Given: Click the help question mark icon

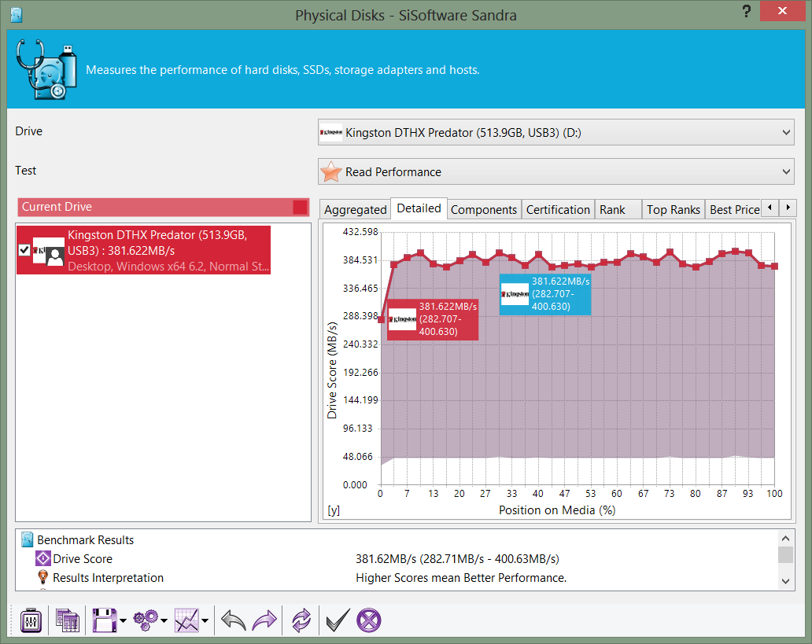Looking at the screenshot, I should coord(746,11).
